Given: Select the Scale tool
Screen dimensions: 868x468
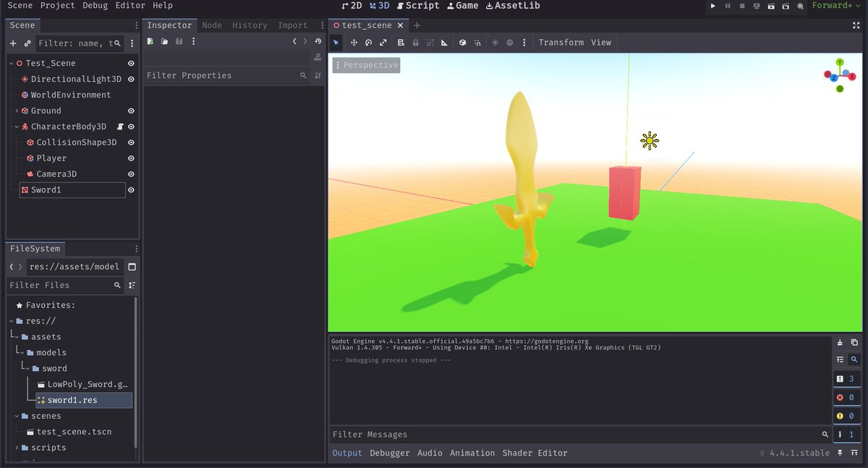Looking at the screenshot, I should click(x=383, y=43).
